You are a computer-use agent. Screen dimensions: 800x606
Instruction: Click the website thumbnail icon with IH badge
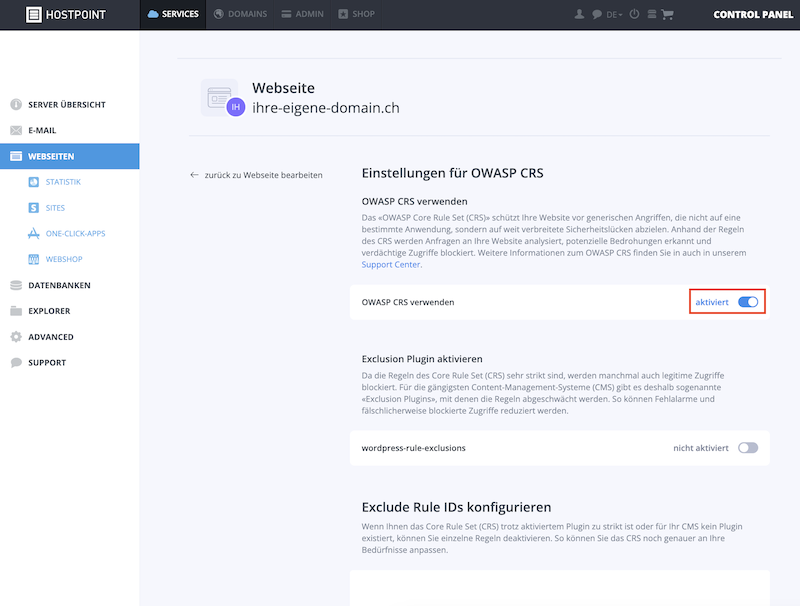click(x=222, y=97)
